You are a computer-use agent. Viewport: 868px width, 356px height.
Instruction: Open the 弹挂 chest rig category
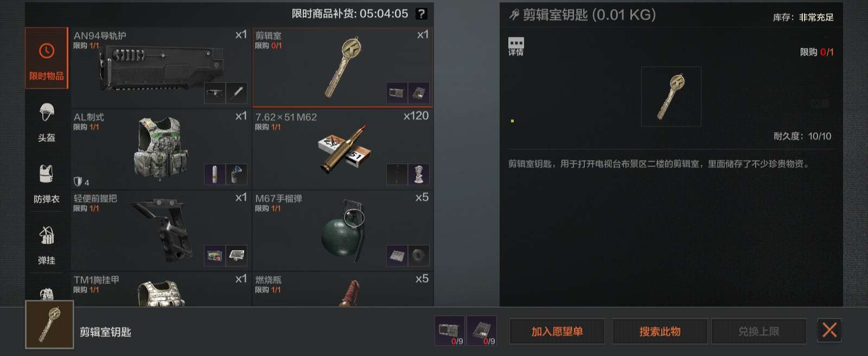click(47, 245)
